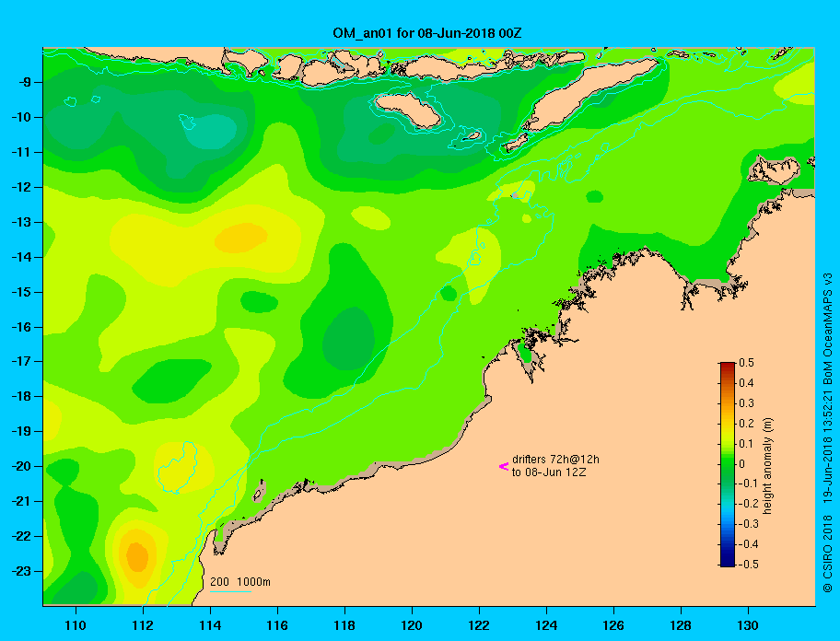Click longitude axis label '126'
The image size is (840, 641).
tap(613, 625)
